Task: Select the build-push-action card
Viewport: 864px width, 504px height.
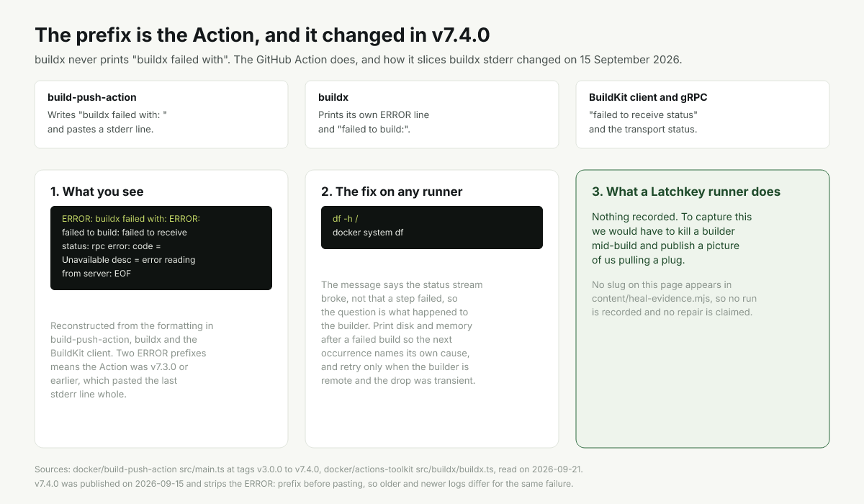Action: [x=161, y=114]
